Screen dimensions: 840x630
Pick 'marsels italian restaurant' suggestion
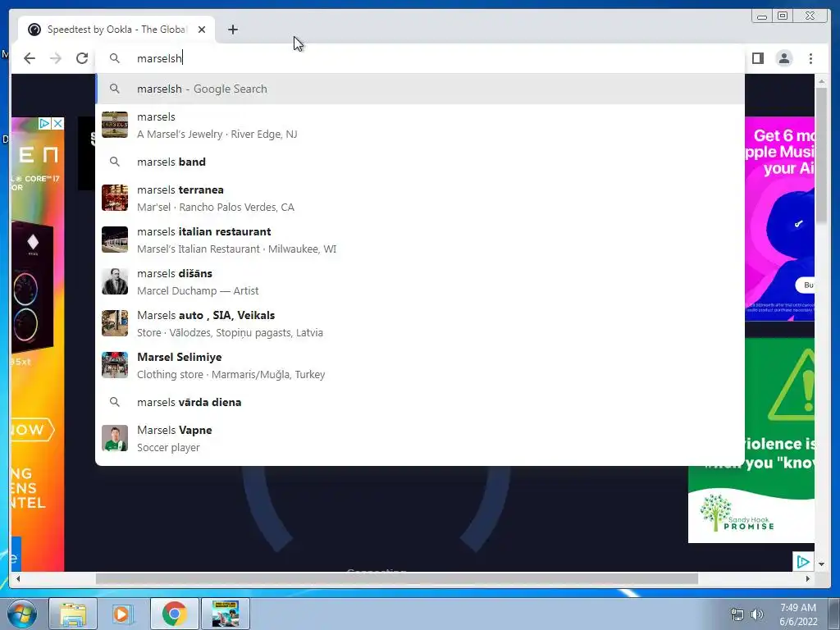click(x=420, y=240)
